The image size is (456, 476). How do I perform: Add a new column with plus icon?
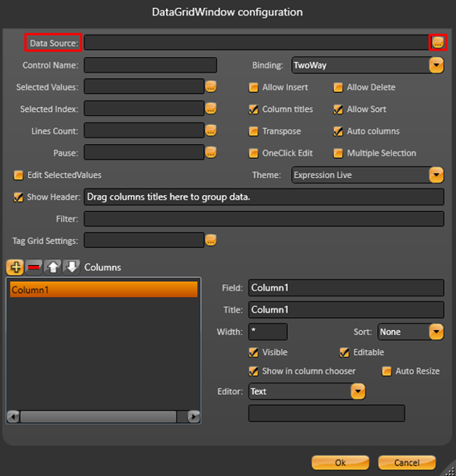pyautogui.click(x=15, y=267)
